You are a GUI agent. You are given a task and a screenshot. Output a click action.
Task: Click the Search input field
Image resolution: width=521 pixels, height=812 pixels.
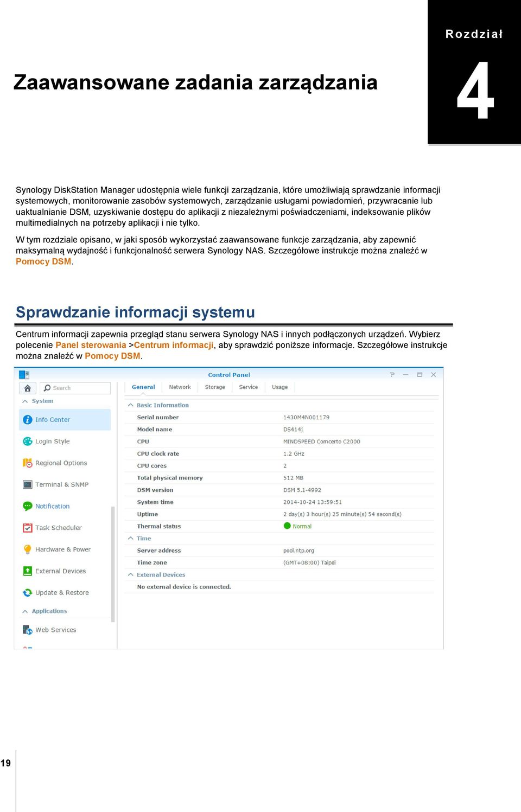pos(75,388)
